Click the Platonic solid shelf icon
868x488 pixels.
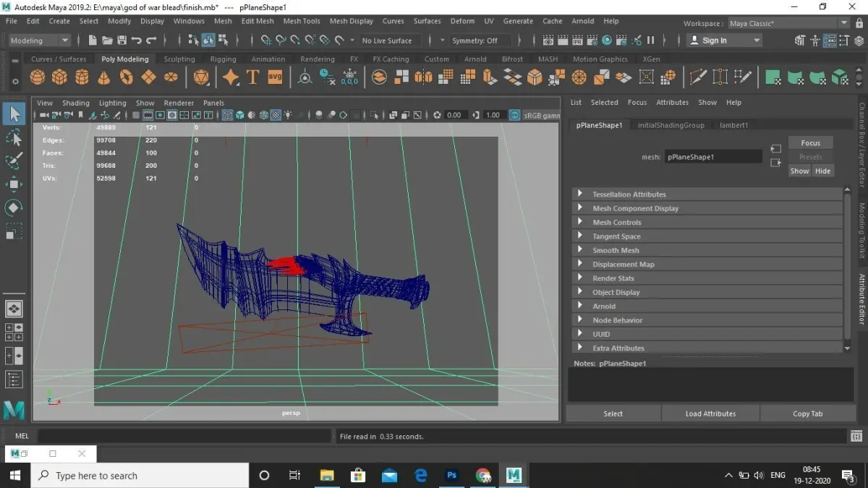coord(201,77)
